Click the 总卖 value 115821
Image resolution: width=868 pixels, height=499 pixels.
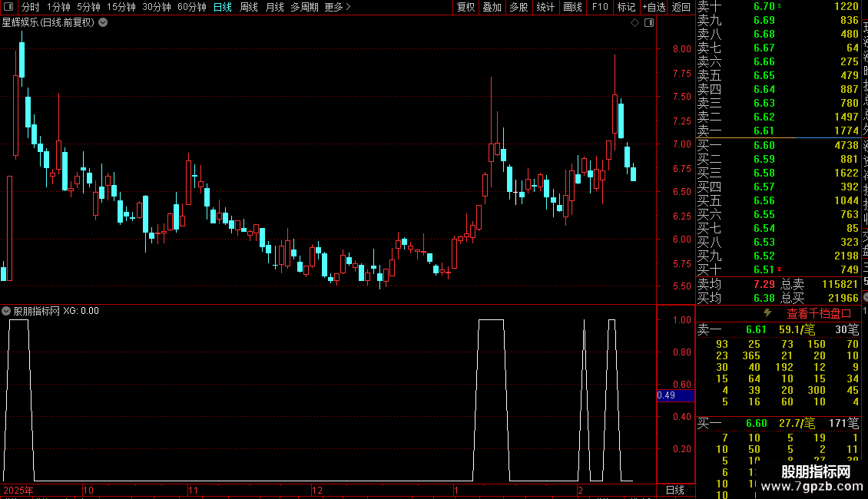pos(840,284)
